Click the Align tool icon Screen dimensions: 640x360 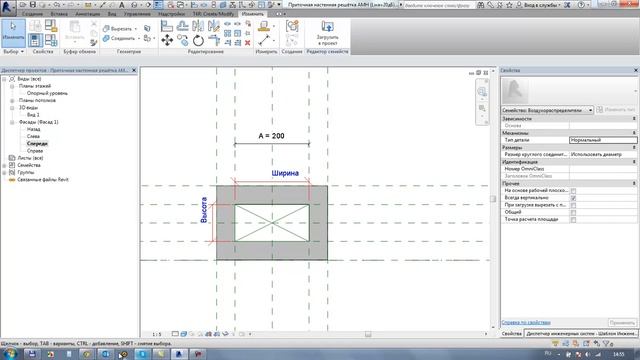[167, 26]
